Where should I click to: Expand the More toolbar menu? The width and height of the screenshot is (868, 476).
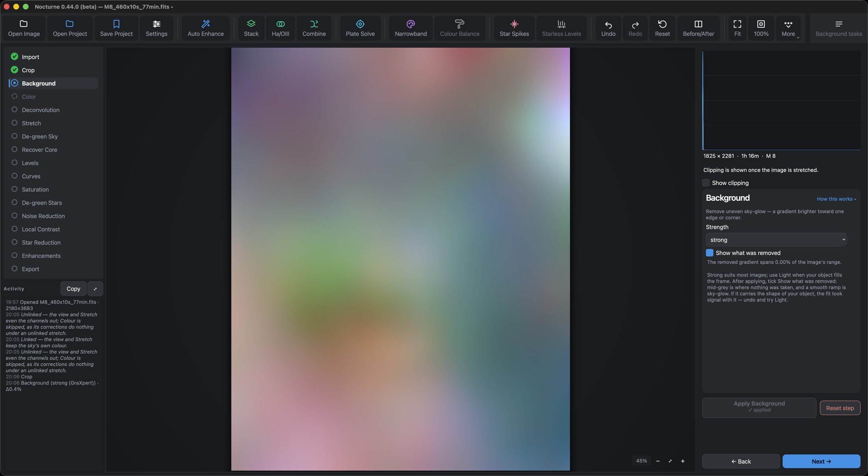click(x=788, y=28)
